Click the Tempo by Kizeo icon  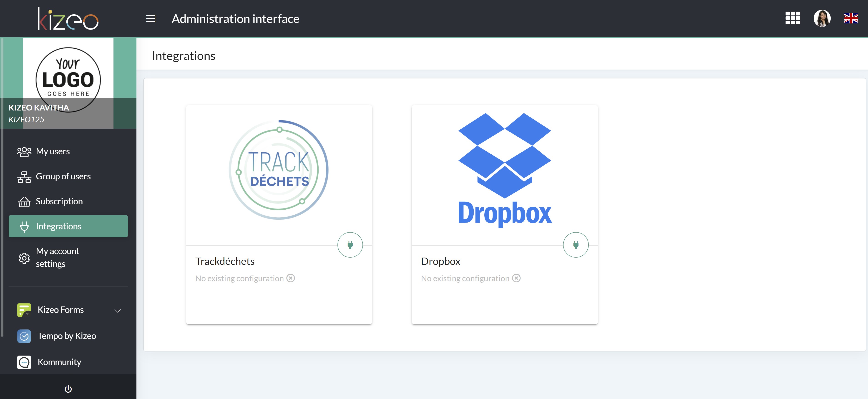pos(24,336)
